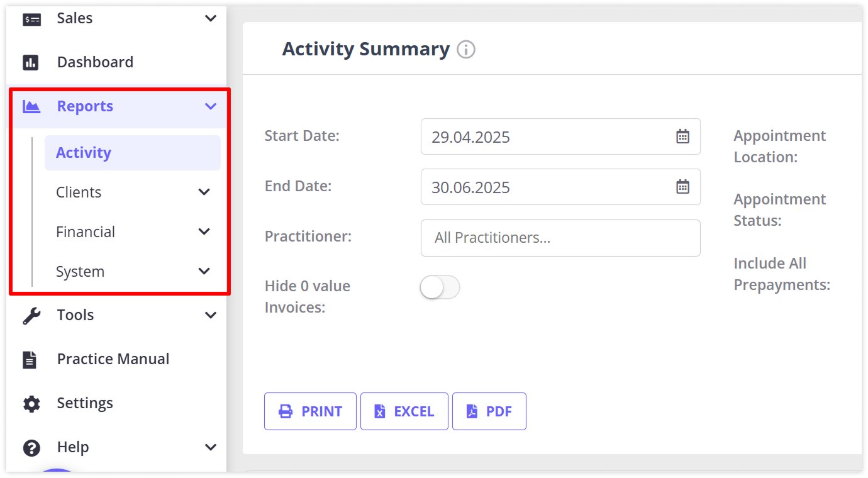Expand the System reports submenu chevron

(x=204, y=271)
